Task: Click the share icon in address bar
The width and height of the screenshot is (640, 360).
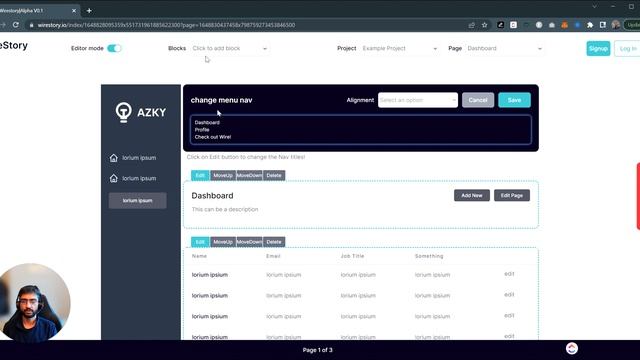Action: point(472,25)
